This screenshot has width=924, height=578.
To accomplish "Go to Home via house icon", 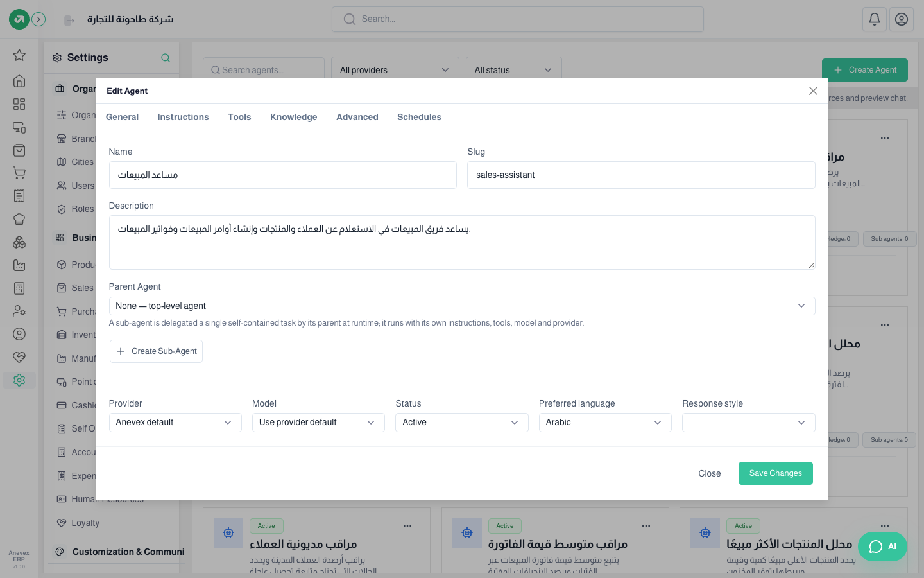I will coord(19,81).
